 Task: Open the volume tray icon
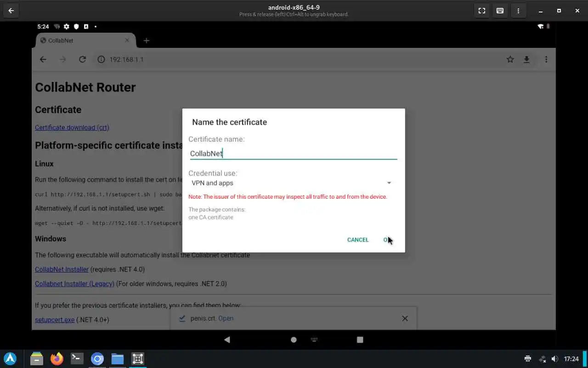[x=554, y=359]
